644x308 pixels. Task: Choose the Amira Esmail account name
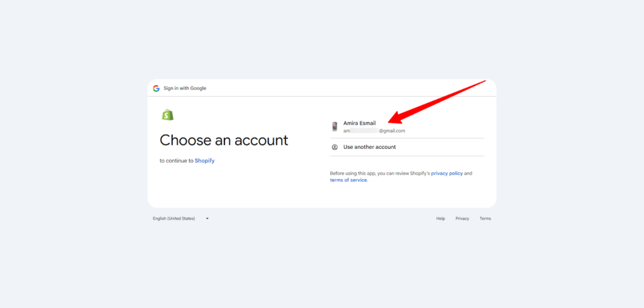pyautogui.click(x=359, y=123)
